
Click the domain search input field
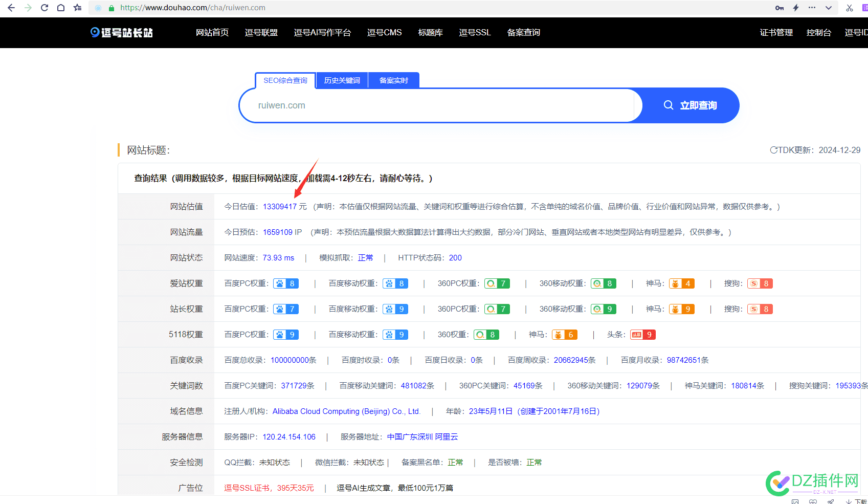click(x=440, y=105)
